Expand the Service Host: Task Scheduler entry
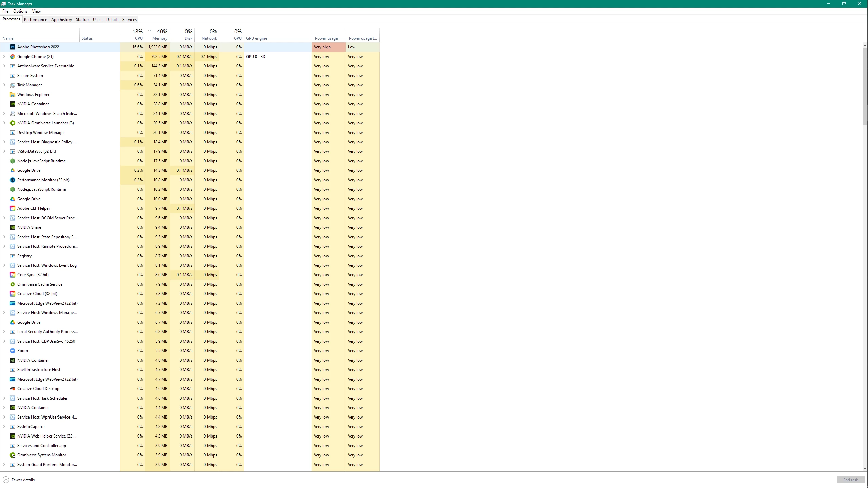This screenshot has width=868, height=488. pos(4,398)
